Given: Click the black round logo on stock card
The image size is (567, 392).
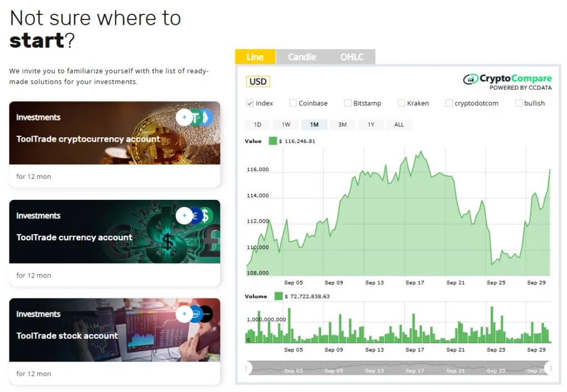Looking at the screenshot, I should [x=206, y=314].
